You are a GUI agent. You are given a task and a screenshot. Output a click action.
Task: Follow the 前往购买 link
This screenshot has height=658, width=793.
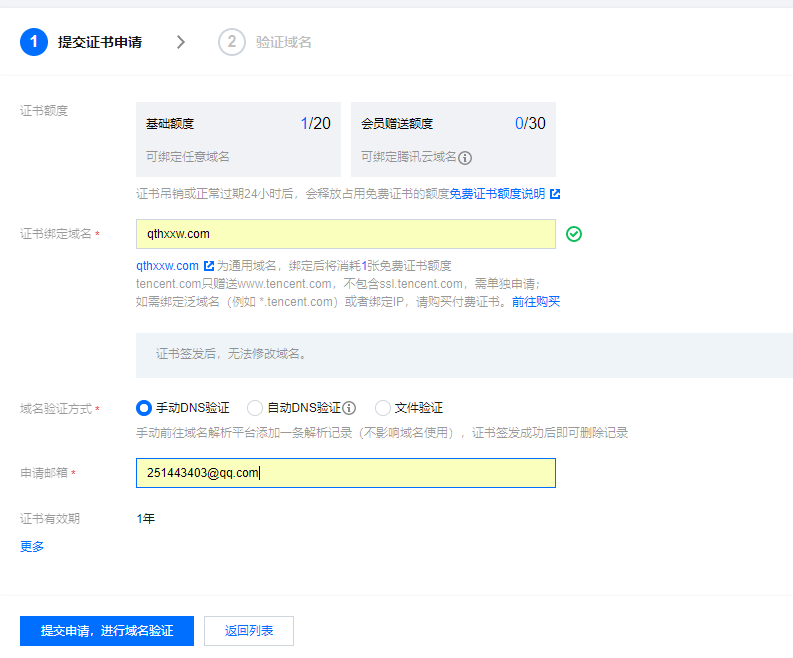pyautogui.click(x=536, y=301)
